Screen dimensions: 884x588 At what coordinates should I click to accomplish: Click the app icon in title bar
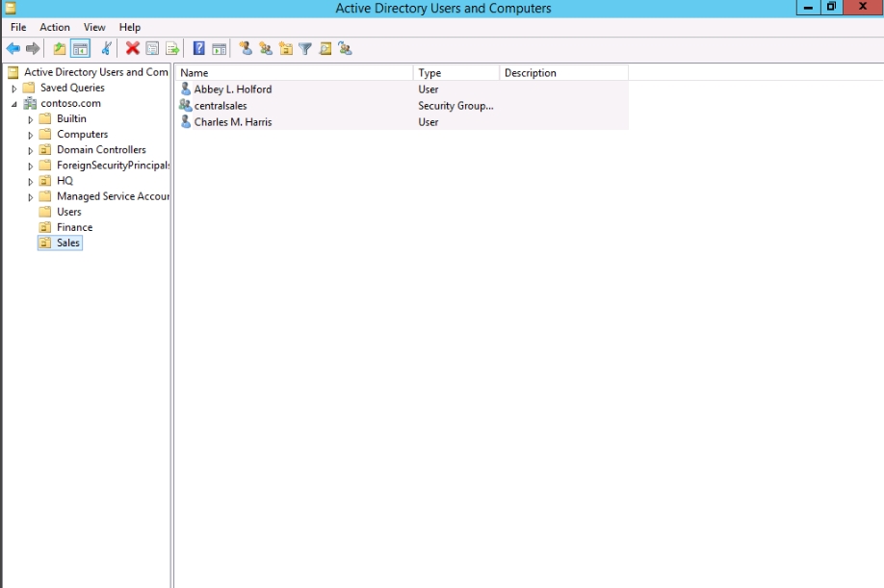[11, 8]
